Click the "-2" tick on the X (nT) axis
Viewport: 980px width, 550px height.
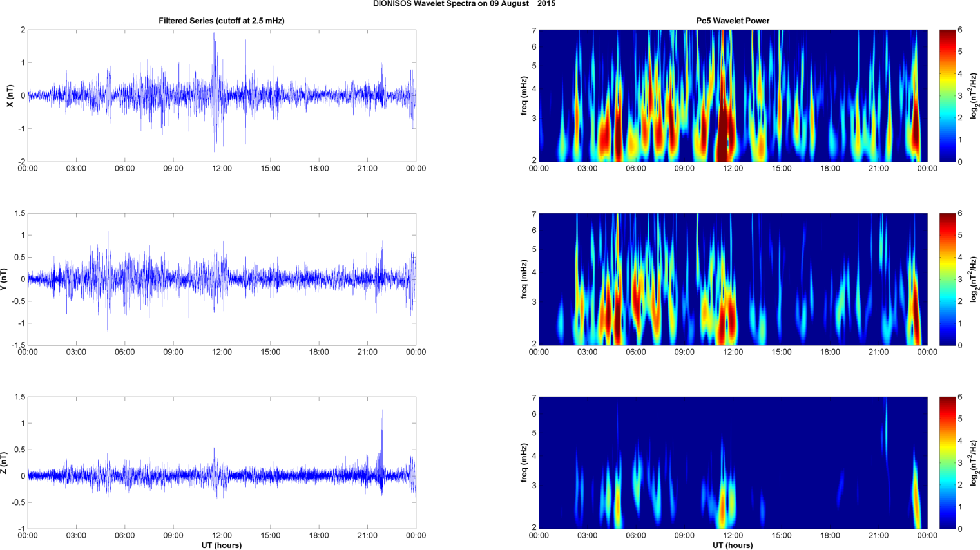21,162
